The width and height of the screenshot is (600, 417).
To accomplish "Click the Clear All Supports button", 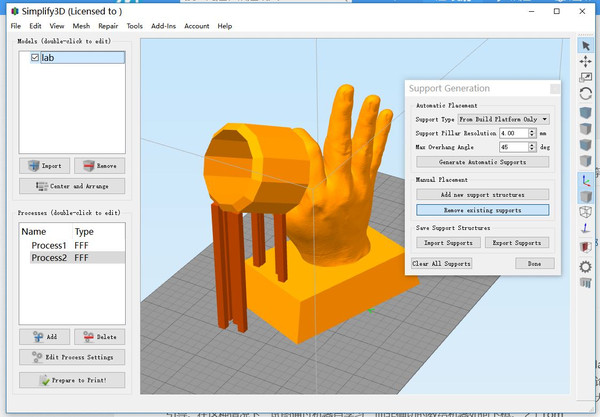I will click(x=441, y=263).
